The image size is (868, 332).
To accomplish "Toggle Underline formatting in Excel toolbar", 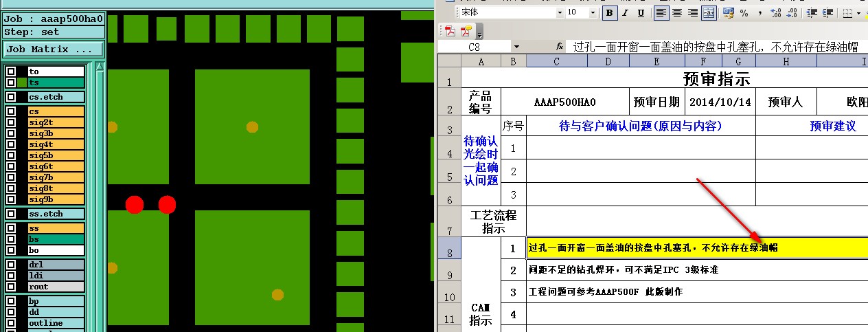I will (641, 12).
